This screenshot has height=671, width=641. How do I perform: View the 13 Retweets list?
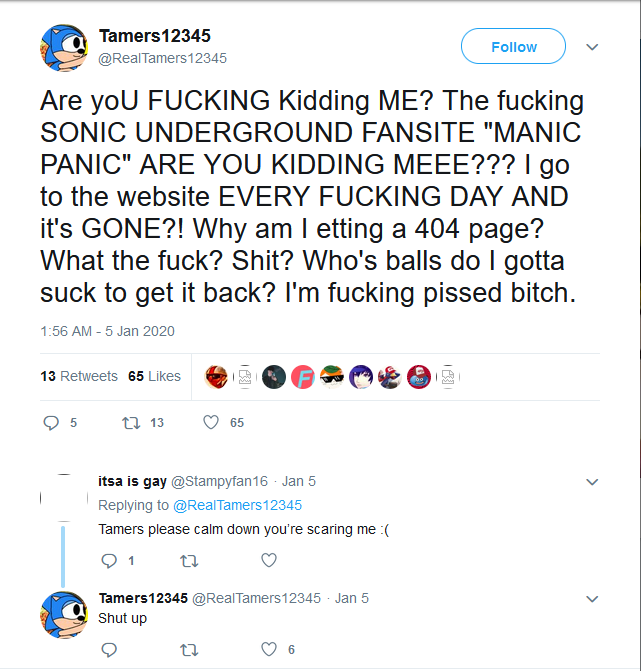(79, 376)
